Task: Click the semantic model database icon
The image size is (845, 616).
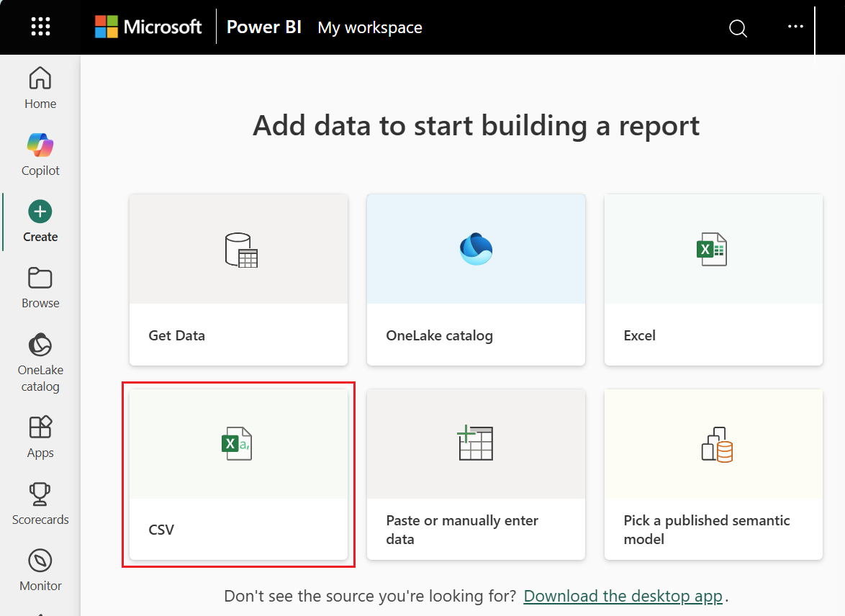Action: [717, 445]
